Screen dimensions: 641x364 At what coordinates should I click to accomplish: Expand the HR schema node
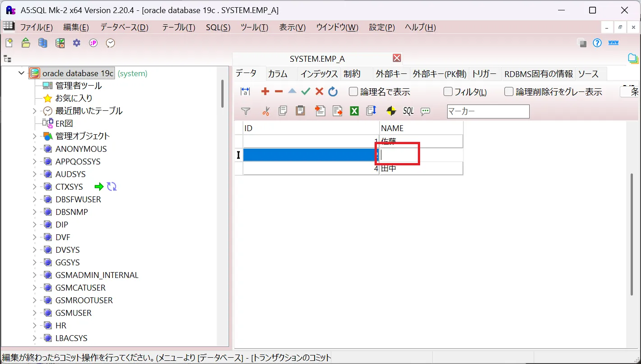pyautogui.click(x=35, y=325)
